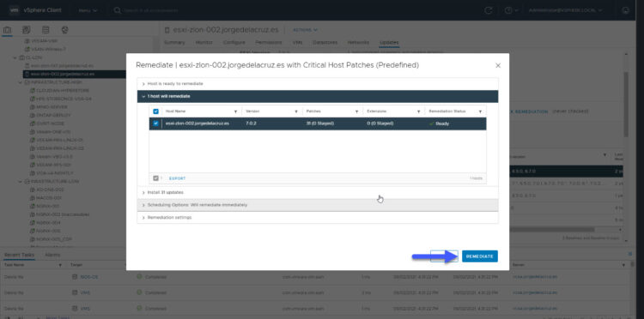Open the Patches column filter
This screenshot has height=319, width=644.
tap(357, 111)
